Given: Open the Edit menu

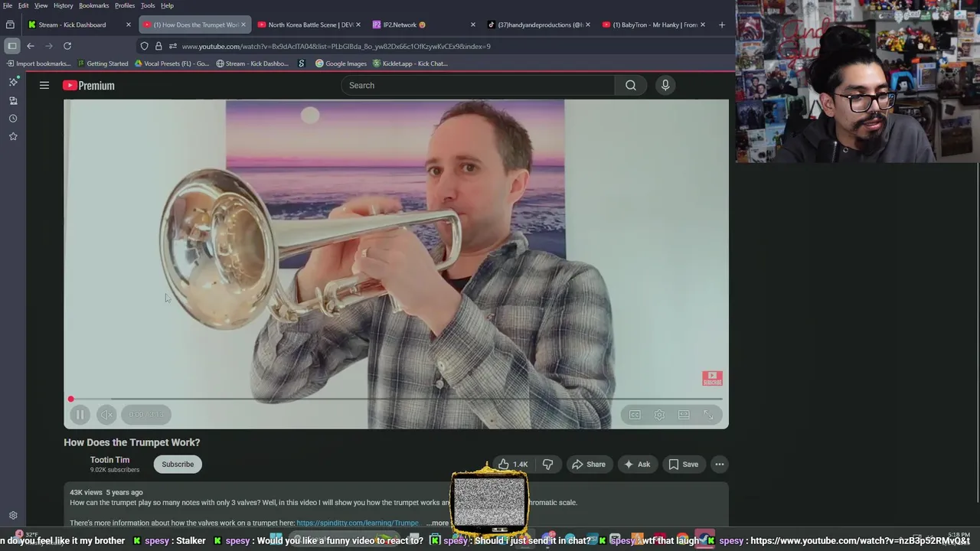Looking at the screenshot, I should 24,5.
